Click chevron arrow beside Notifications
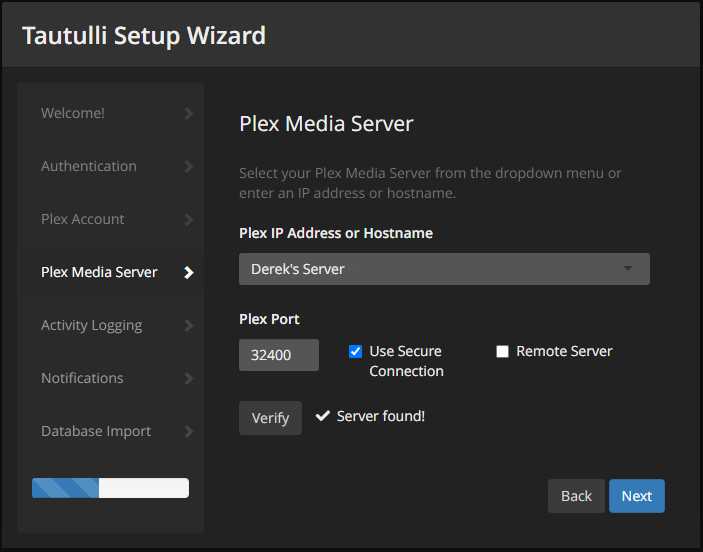 pyautogui.click(x=189, y=378)
